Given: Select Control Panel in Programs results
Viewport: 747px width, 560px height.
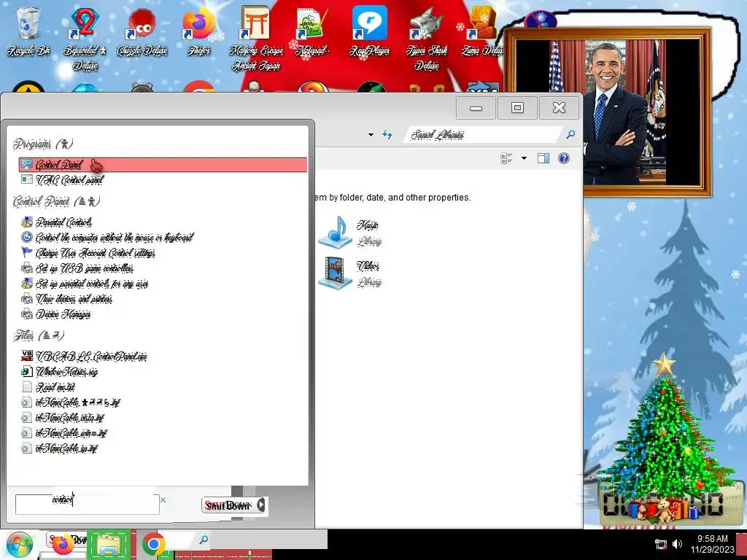Looking at the screenshot, I should pyautogui.click(x=163, y=165).
